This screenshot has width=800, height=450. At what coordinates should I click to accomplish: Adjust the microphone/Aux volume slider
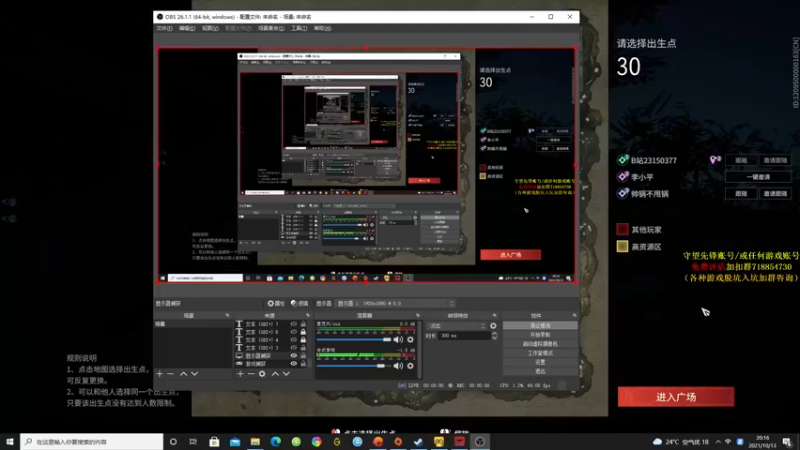pos(354,339)
